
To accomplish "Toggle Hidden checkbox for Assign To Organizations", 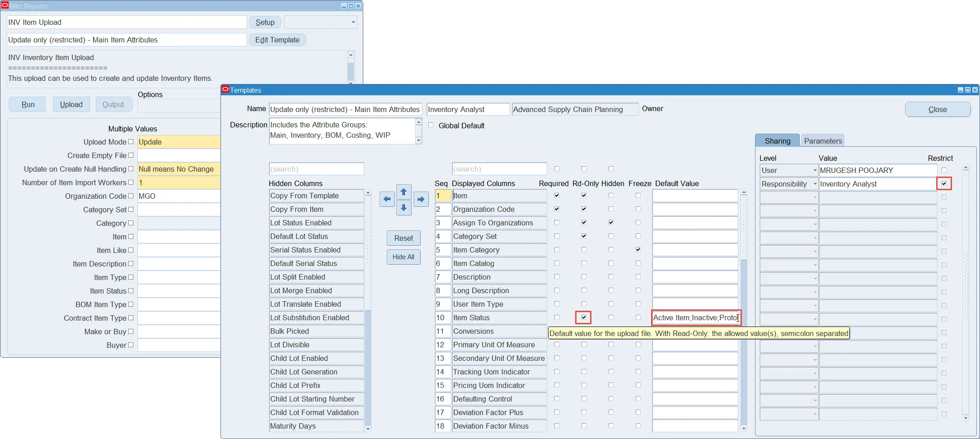I will 611,223.
